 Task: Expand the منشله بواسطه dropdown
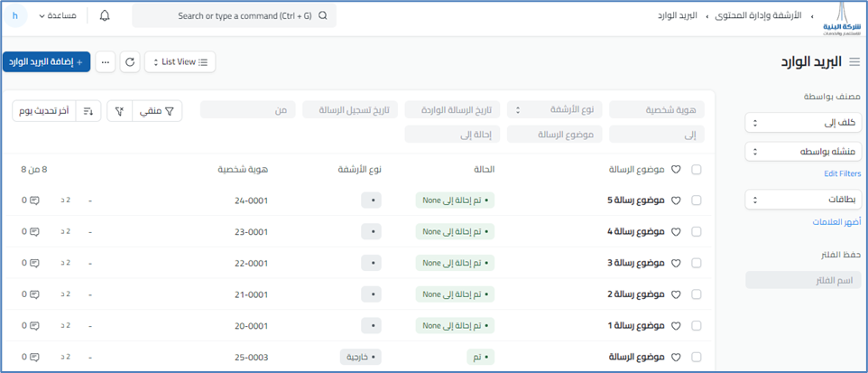pyautogui.click(x=803, y=152)
